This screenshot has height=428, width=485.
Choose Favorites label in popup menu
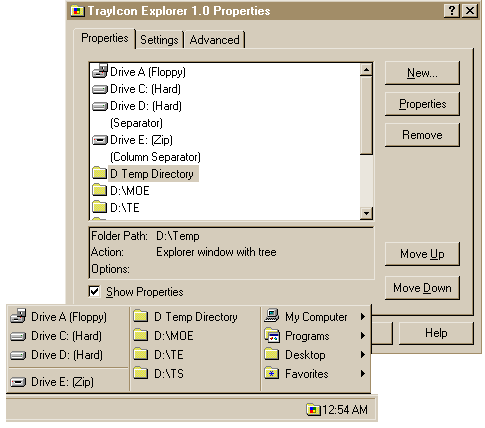coord(307,374)
